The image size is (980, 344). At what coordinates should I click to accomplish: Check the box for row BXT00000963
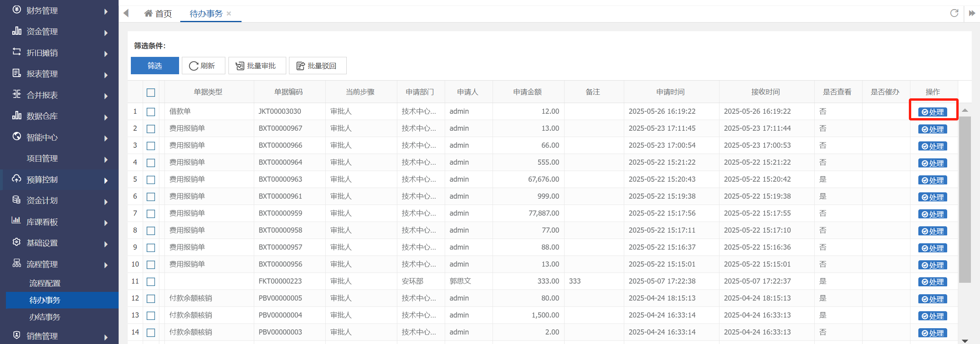coord(151,180)
